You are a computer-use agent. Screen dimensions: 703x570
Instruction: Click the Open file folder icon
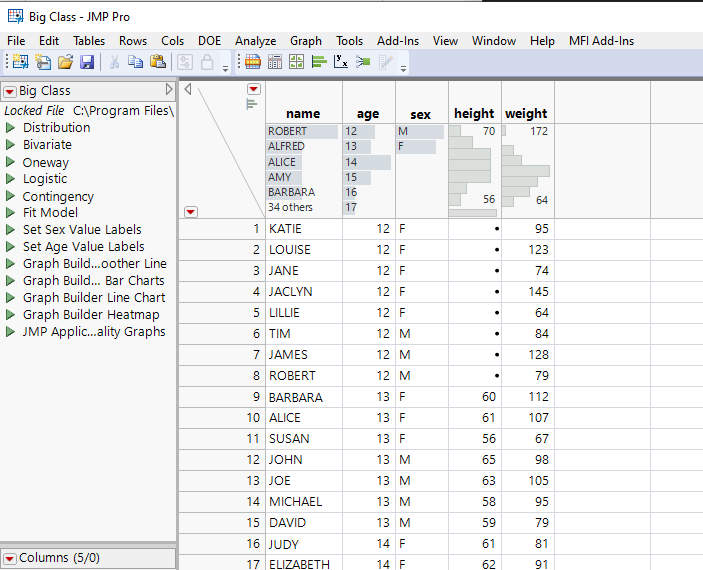pyautogui.click(x=66, y=62)
